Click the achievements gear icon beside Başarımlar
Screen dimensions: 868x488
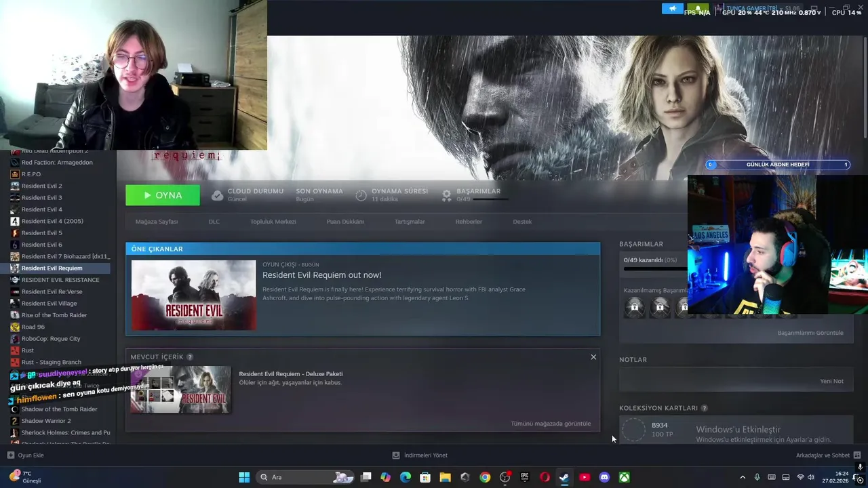point(446,195)
